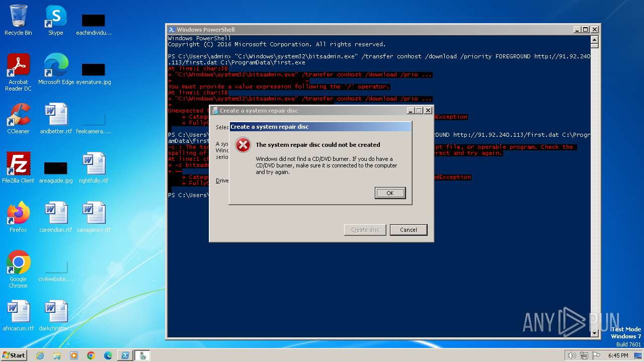This screenshot has width=644, height=362.
Task: Click the 6:45 PM taskbar clock
Action: (618, 355)
